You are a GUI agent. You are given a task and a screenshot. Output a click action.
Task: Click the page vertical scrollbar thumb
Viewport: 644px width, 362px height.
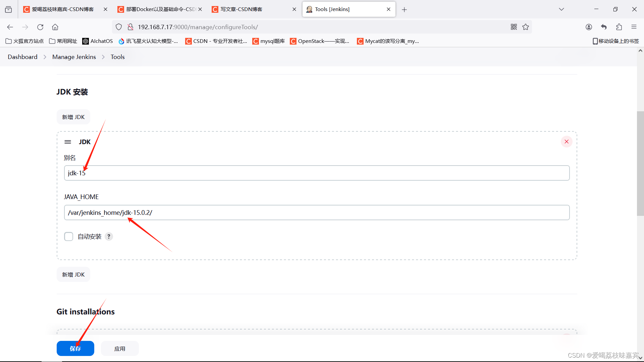640,164
